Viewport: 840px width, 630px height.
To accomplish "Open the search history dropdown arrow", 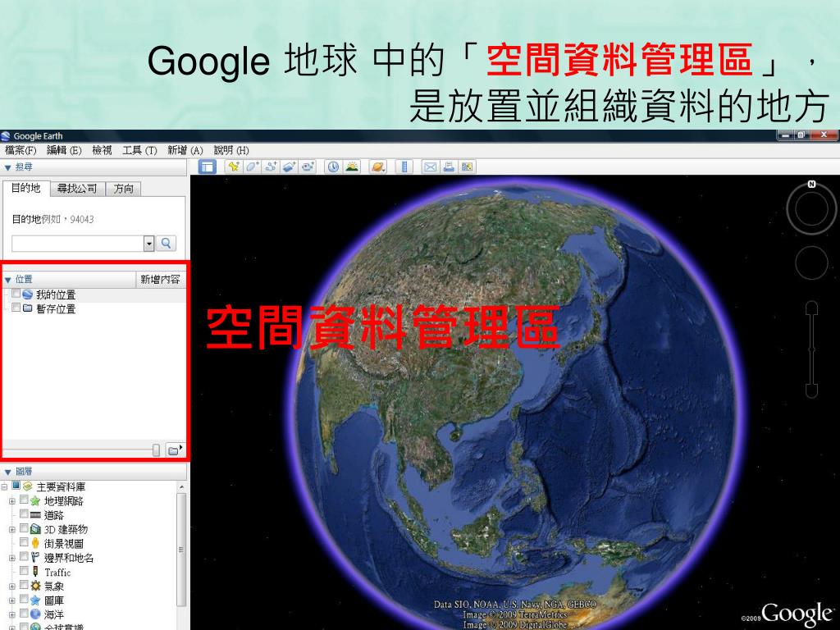I will point(149,244).
